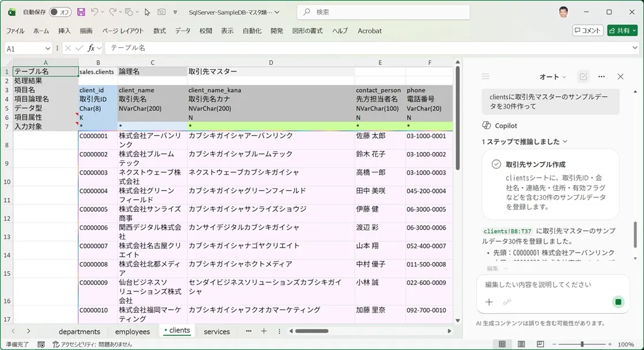Open the Name Box dropdown arrow
The height and width of the screenshot is (350, 644).
48,48
